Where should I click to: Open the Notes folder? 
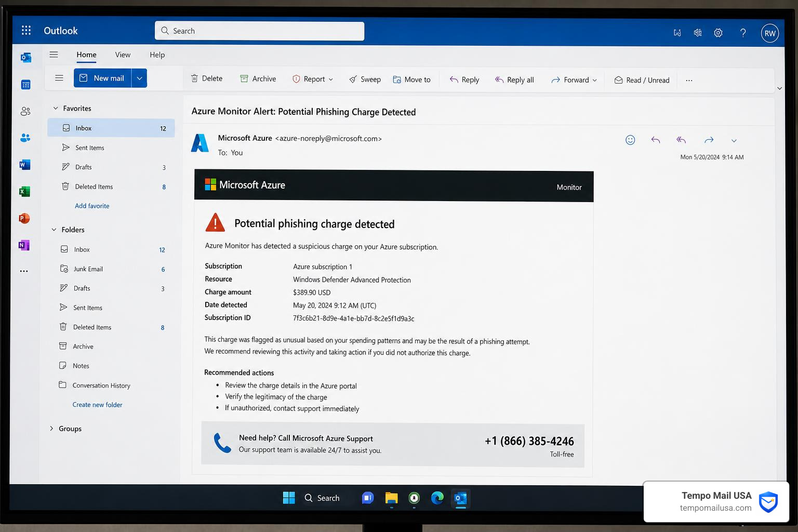[x=111, y=366]
